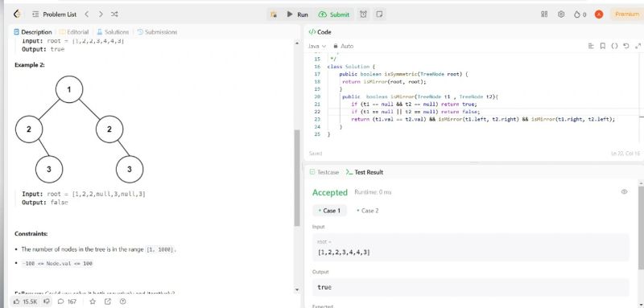This screenshot has width=644, height=308.
Task: Open settings gear in top bar
Action: [561, 14]
